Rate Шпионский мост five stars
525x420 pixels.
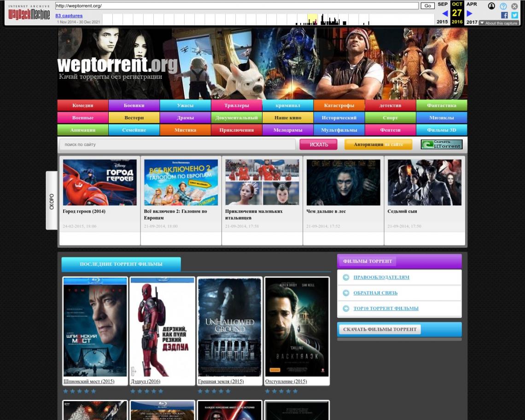tap(93, 391)
